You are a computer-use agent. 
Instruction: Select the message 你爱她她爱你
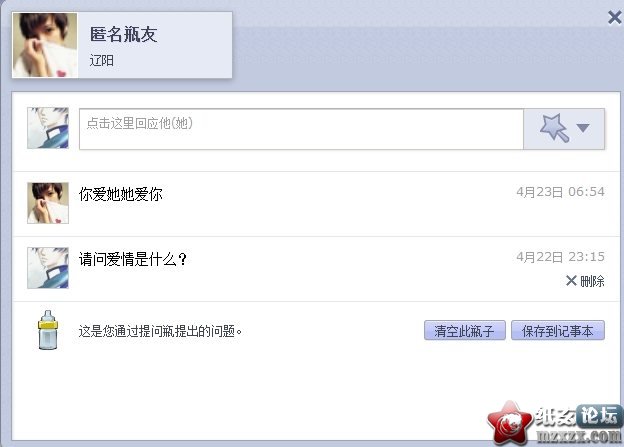[x=121, y=194]
